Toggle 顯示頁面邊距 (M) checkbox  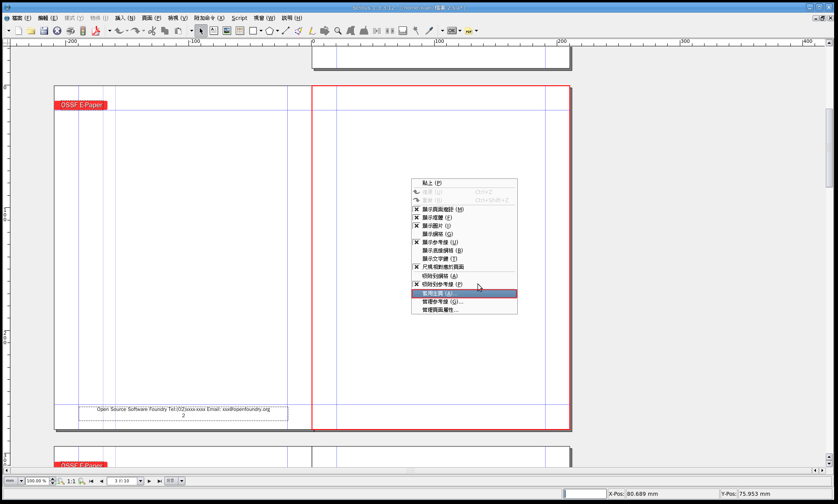tap(416, 210)
